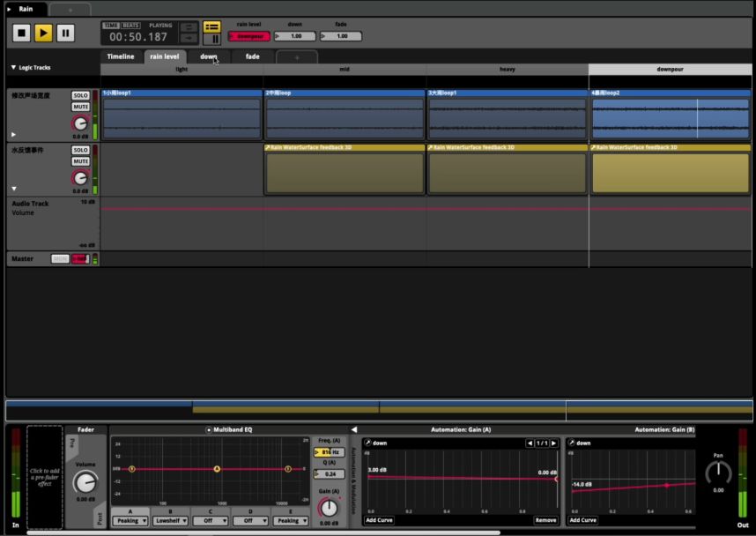Click the yellow list-view icon beside the timecode
Image resolution: width=756 pixels, height=536 pixels.
[211, 27]
